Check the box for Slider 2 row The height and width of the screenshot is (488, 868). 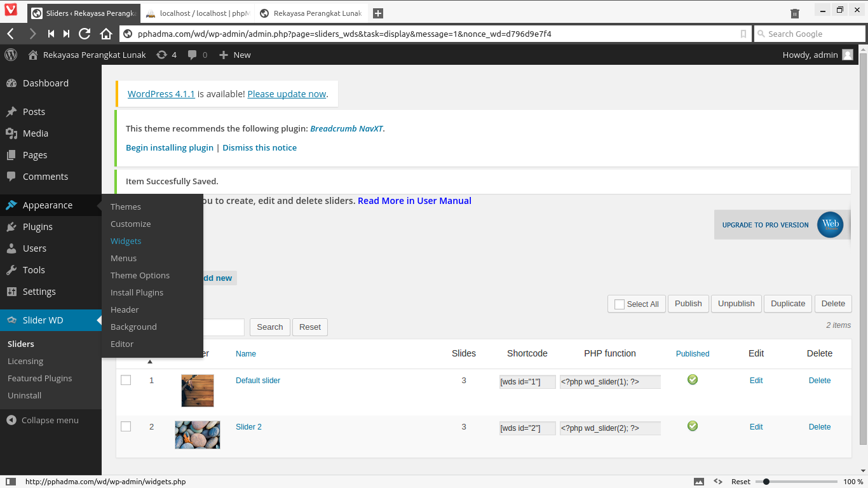[126, 426]
